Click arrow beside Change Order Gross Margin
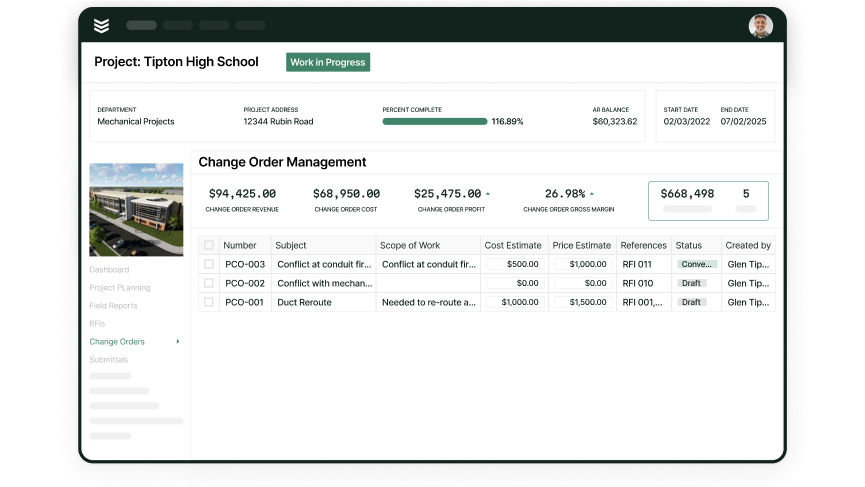This screenshot has height=487, width=865. point(591,194)
